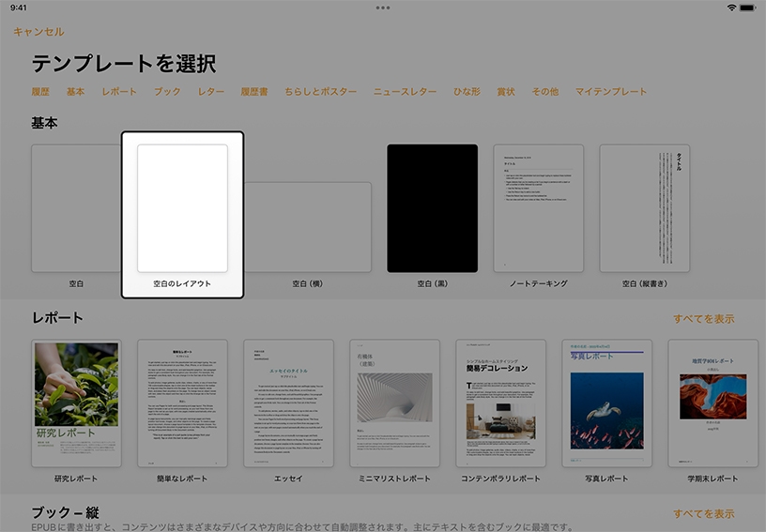Show all templates in ブック – 縦 section

703,513
